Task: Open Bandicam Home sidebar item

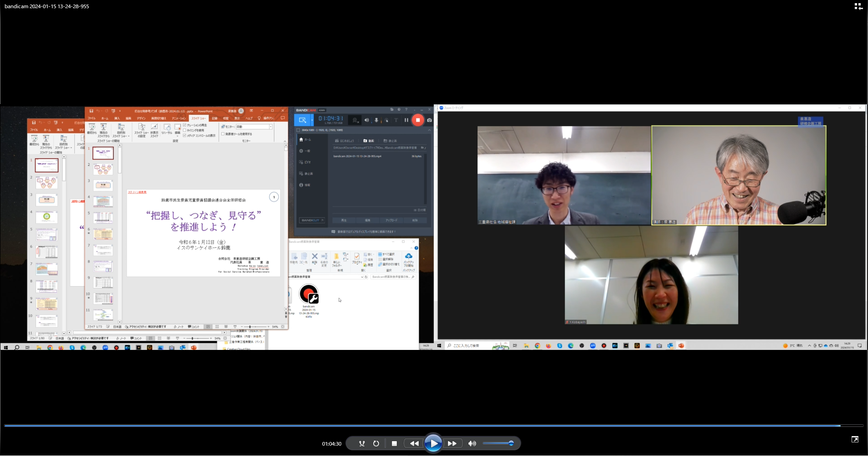Action: coord(305,139)
